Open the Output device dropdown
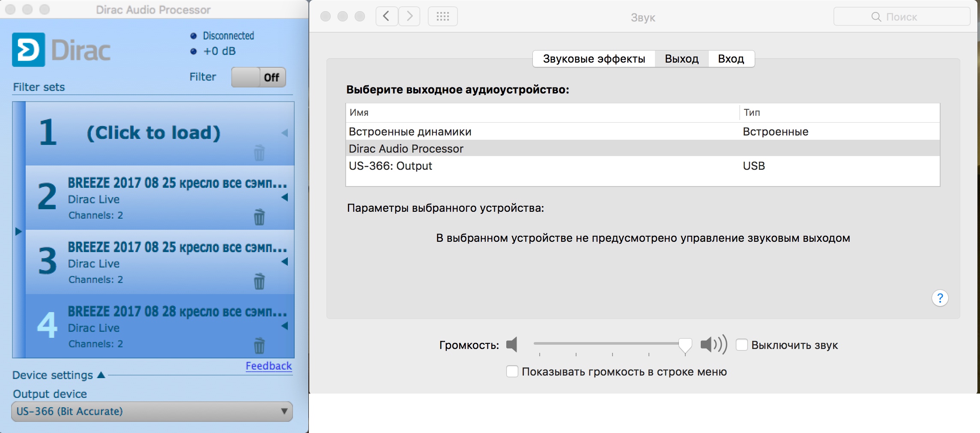 pyautogui.click(x=152, y=411)
